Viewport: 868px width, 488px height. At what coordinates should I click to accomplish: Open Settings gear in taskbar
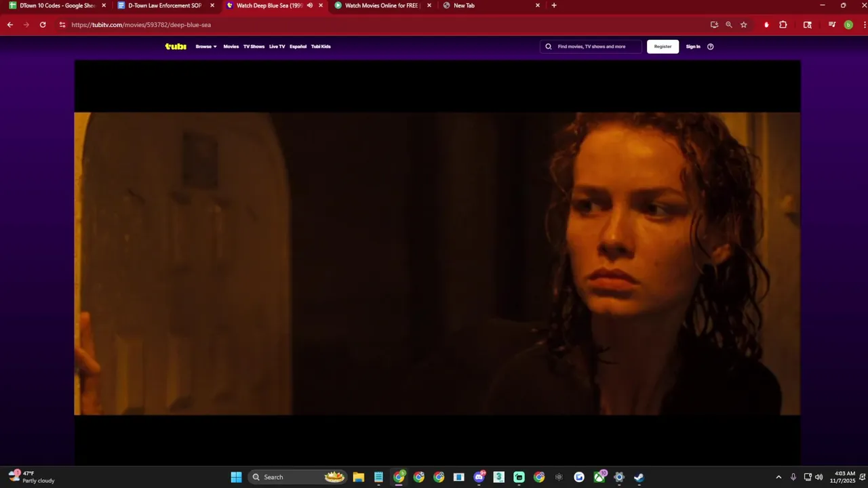pos(619,477)
